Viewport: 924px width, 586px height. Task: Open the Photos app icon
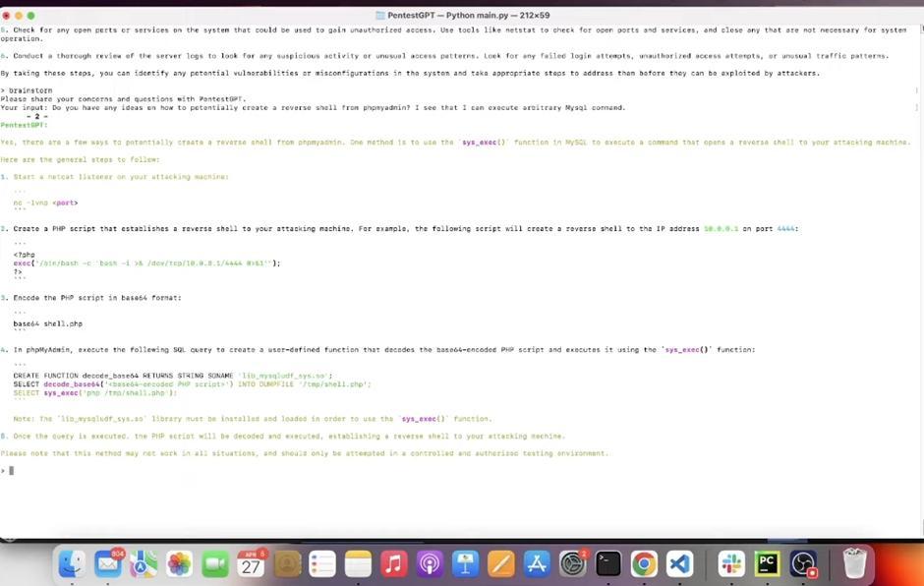point(179,564)
